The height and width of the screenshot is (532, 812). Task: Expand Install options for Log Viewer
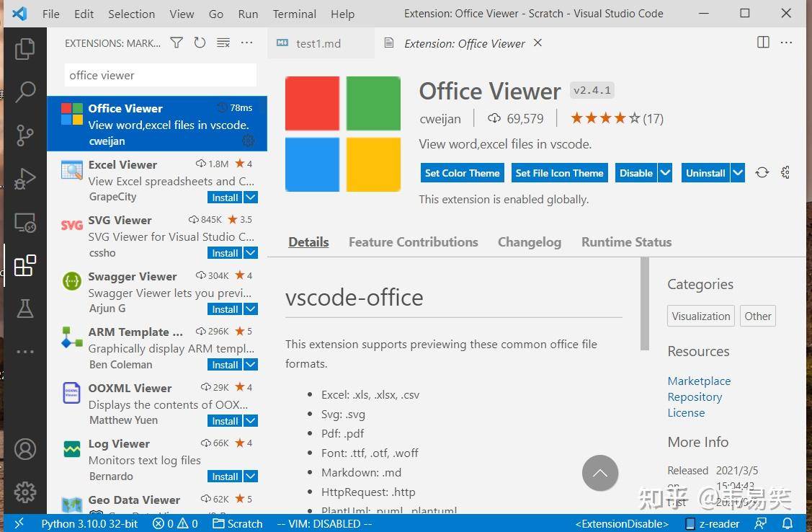click(x=251, y=476)
